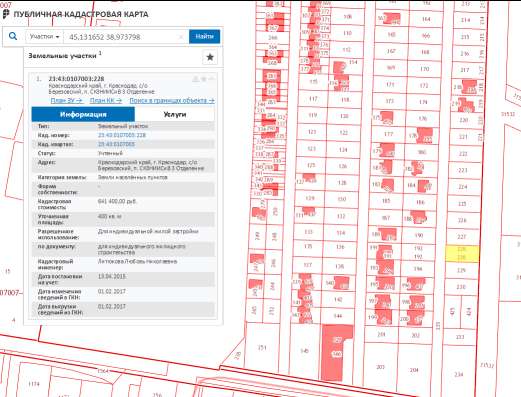521x397 pixels.
Task: Click the coordinates search input field
Action: (x=125, y=37)
